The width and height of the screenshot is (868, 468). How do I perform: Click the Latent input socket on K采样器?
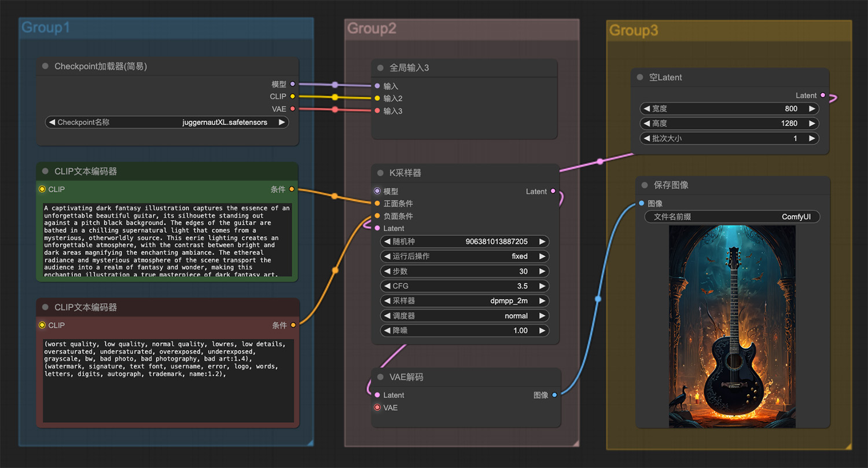point(377,228)
